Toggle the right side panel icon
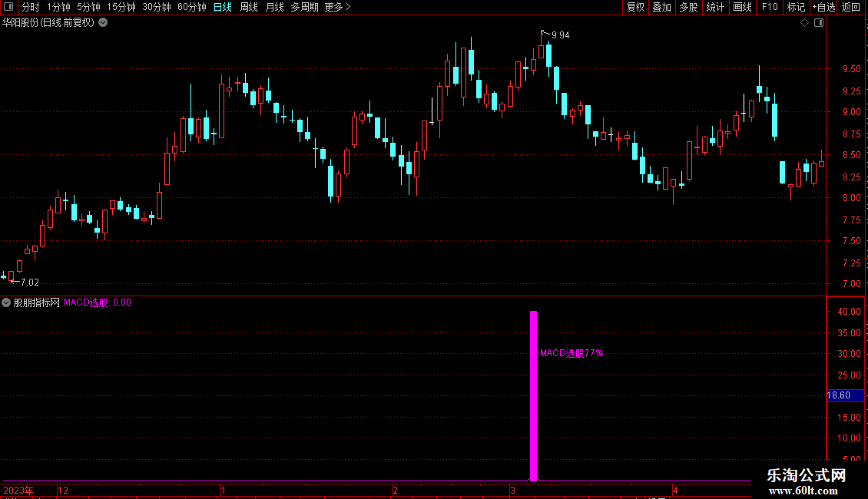The height and width of the screenshot is (499, 868). (x=819, y=23)
